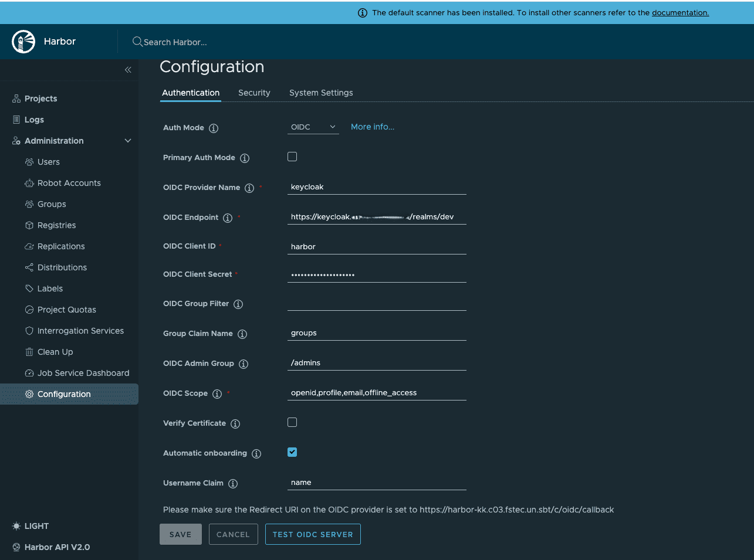Screen dimensions: 754x560
Task: Click the info icon beside OIDC Group Filter
Action: [x=238, y=304]
